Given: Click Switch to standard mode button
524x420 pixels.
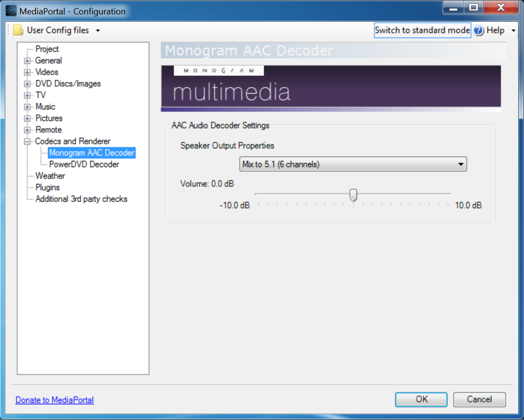Looking at the screenshot, I should [x=422, y=30].
